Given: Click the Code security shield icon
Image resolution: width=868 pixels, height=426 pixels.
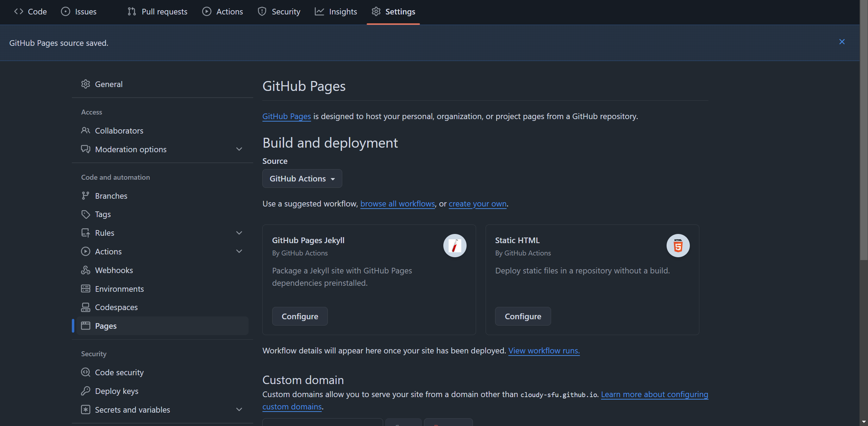Looking at the screenshot, I should pos(86,372).
